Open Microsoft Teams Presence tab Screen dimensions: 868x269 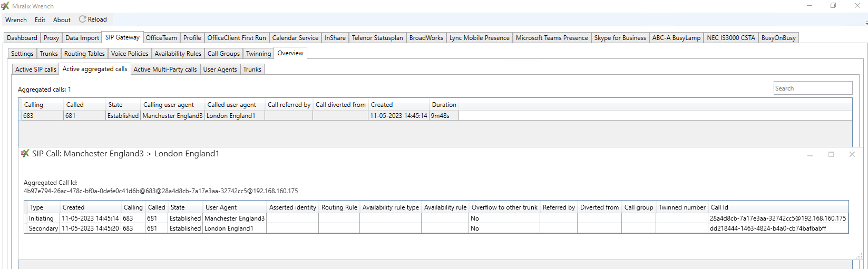552,38
